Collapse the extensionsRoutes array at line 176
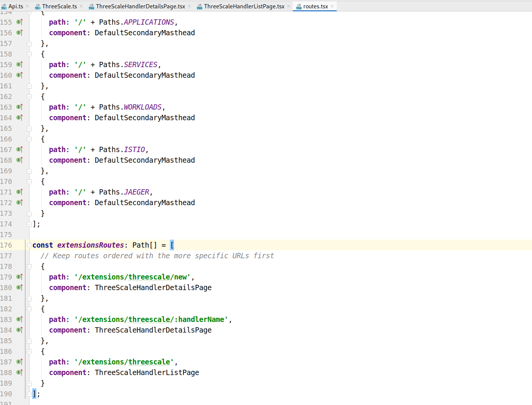Viewport: 532px width, 405px height. click(29, 245)
